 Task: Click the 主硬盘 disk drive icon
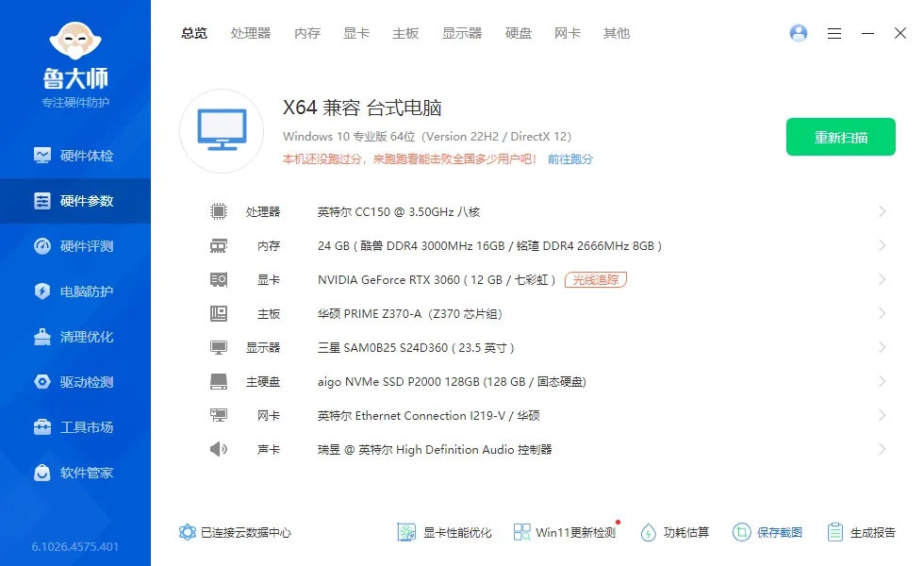coord(219,381)
